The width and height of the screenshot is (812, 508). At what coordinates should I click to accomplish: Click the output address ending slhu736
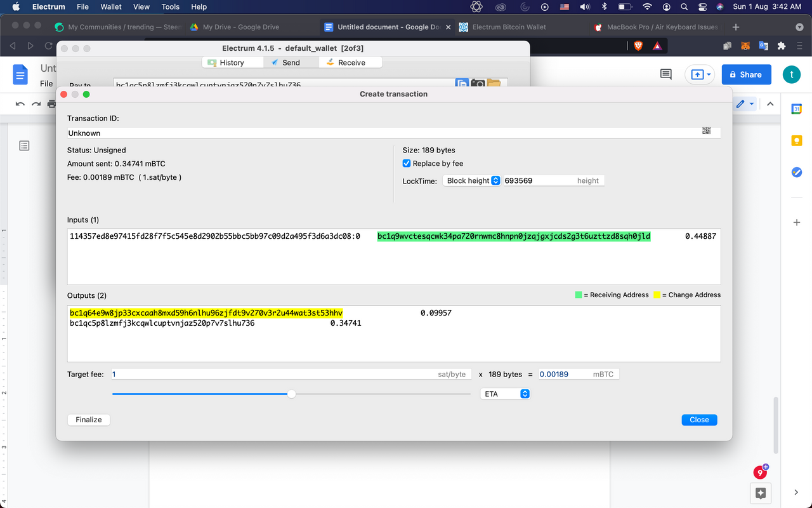tap(162, 323)
